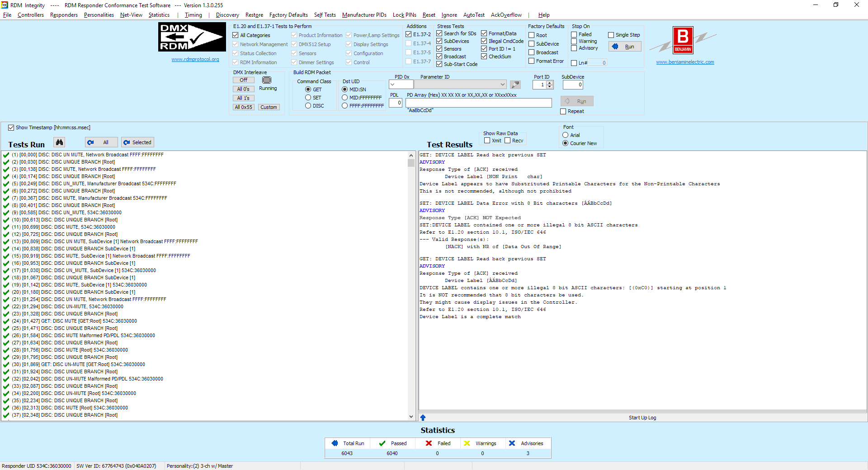Open the Personalities menu
Screen dimensions: 868x470
(x=99, y=15)
